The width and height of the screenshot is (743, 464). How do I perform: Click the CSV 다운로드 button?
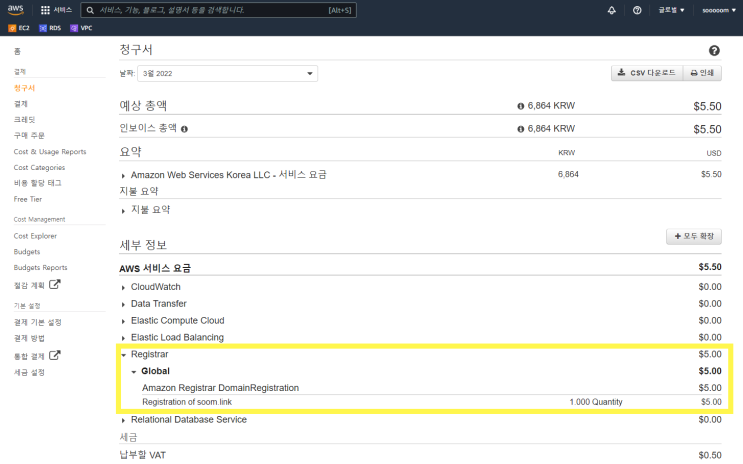click(647, 73)
